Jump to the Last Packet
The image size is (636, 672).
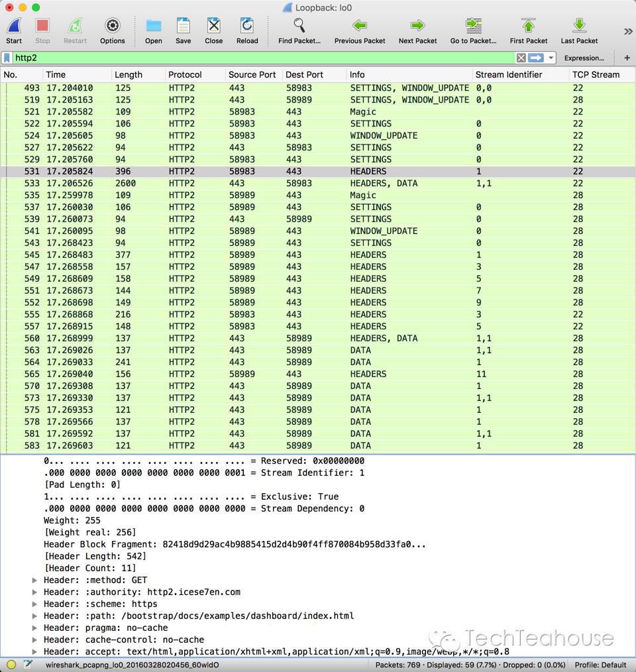(579, 27)
